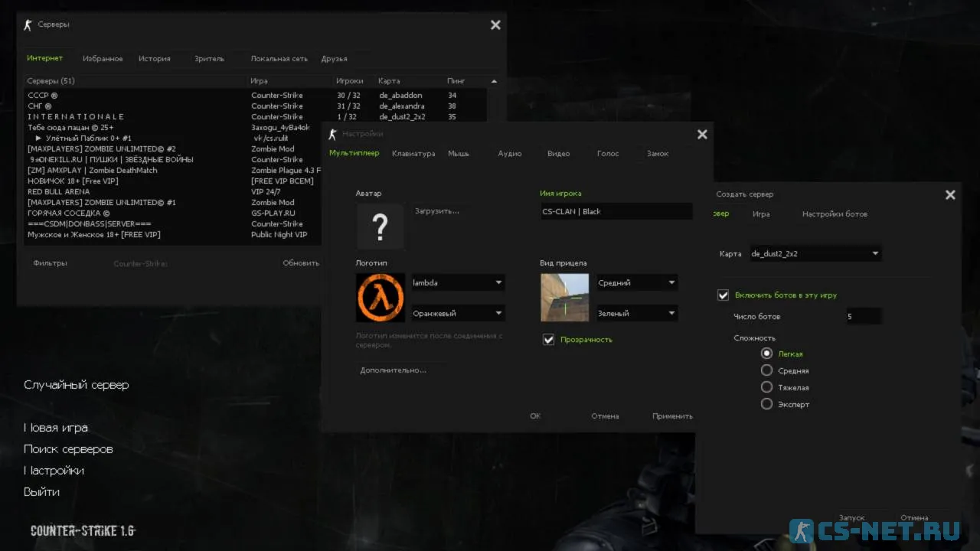Select the Легкая difficulty radio button
The height and width of the screenshot is (551, 980).
[x=766, y=354]
